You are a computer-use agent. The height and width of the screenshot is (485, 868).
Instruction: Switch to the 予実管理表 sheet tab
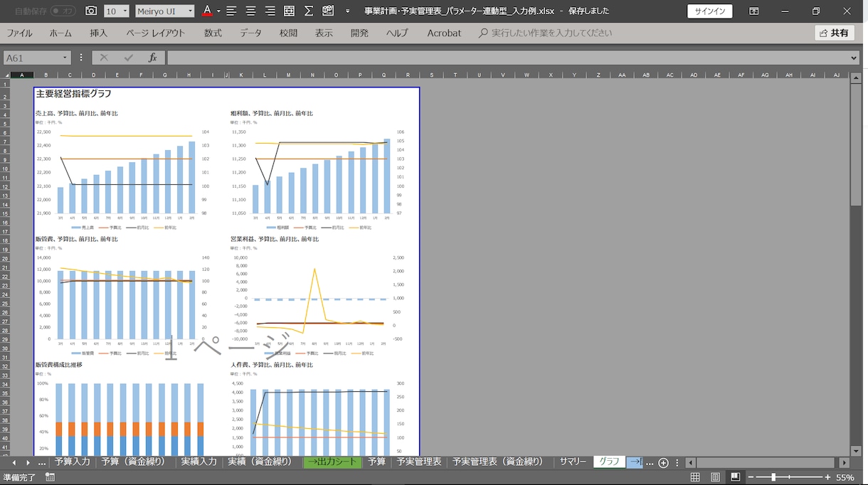pyautogui.click(x=418, y=462)
